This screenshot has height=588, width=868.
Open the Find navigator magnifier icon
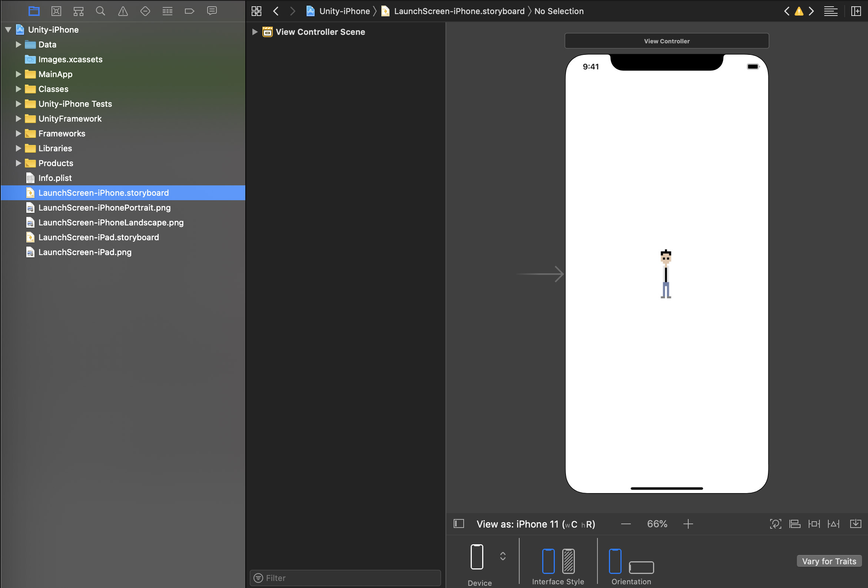[x=100, y=11]
